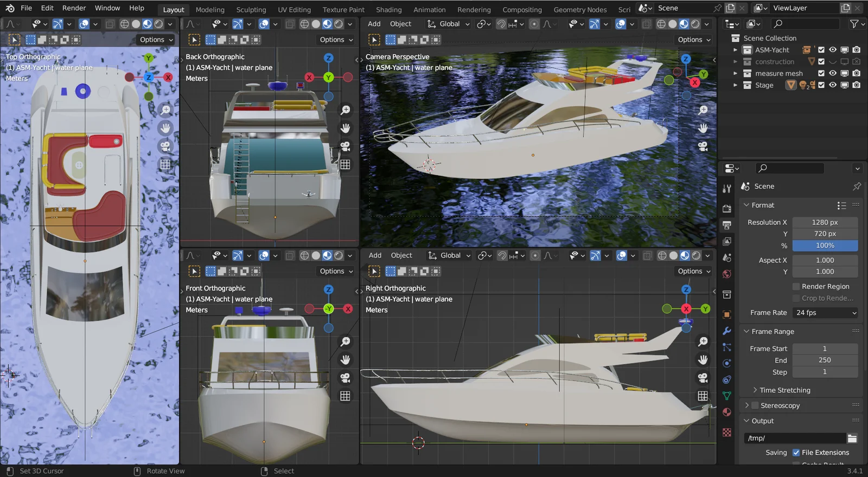This screenshot has width=868, height=477.
Task: Click the folder icon beside /tmp/ output path
Action: click(852, 439)
